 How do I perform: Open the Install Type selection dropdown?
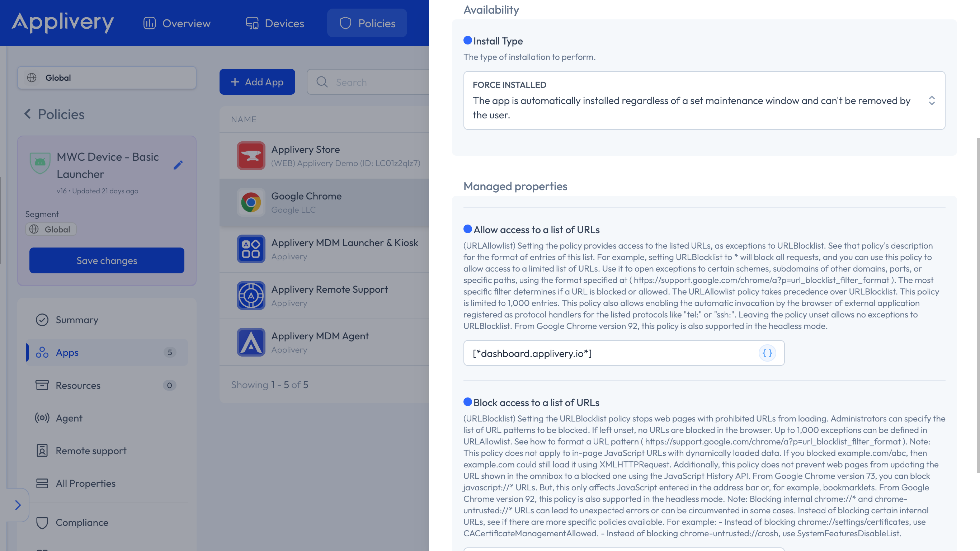click(932, 100)
